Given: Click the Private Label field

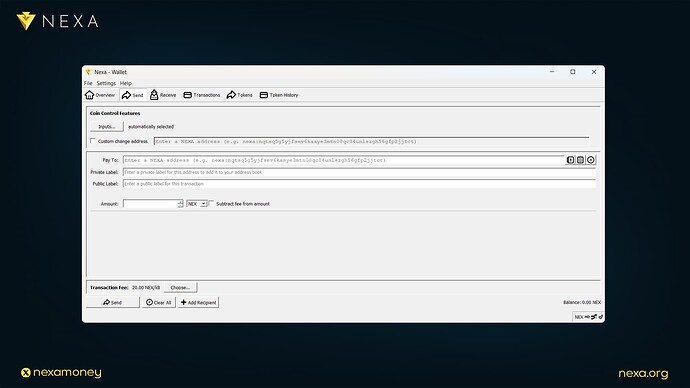Looking at the screenshot, I should [x=360, y=172].
